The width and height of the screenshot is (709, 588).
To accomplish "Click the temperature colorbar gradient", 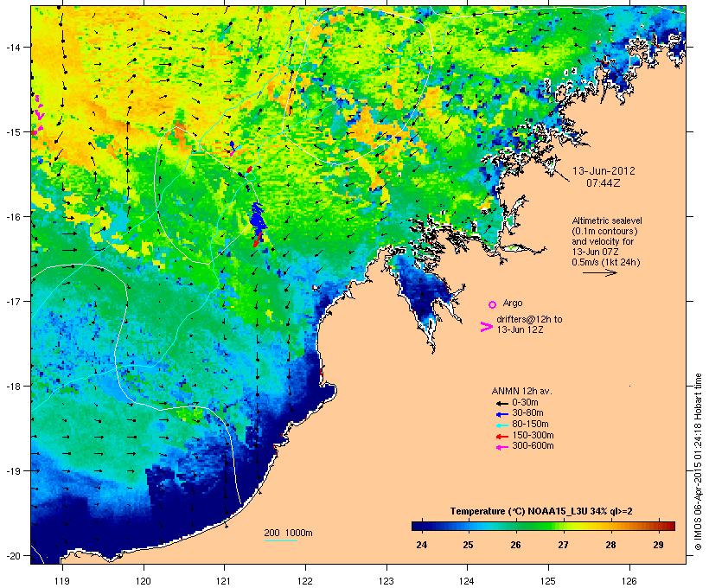I will (543, 526).
